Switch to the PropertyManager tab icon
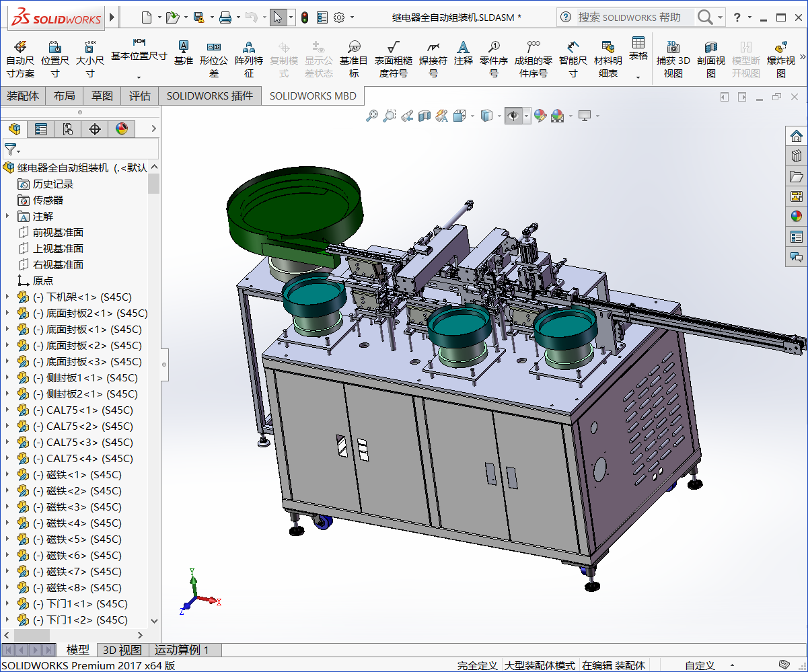Image resolution: width=808 pixels, height=672 pixels. pyautogui.click(x=41, y=129)
